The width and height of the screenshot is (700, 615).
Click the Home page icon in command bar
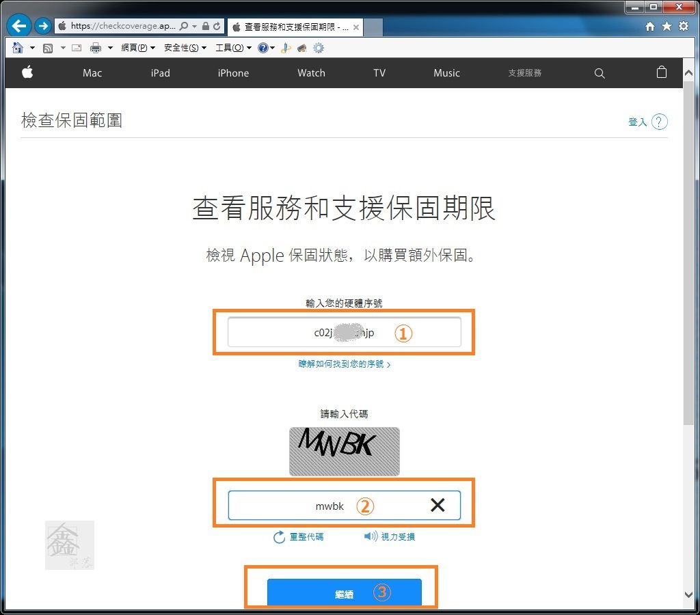tap(18, 48)
